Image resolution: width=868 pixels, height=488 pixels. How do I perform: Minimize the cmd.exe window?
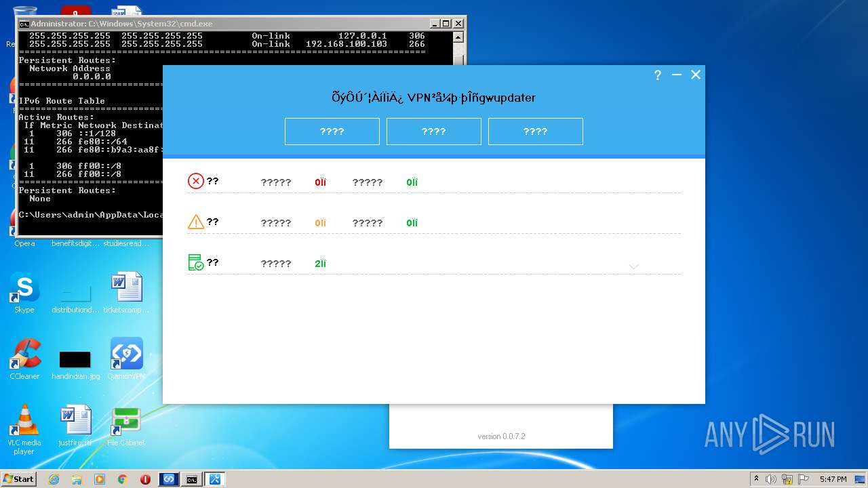coord(435,24)
